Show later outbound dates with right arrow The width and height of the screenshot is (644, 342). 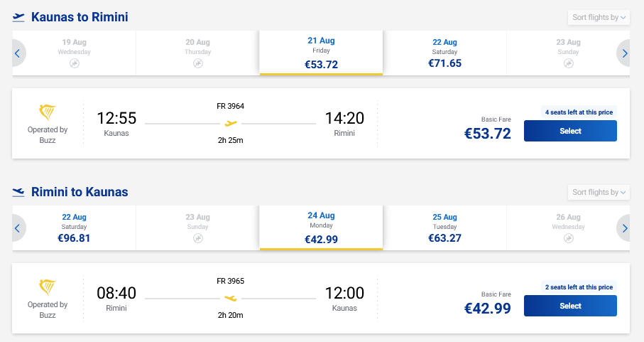pos(624,53)
